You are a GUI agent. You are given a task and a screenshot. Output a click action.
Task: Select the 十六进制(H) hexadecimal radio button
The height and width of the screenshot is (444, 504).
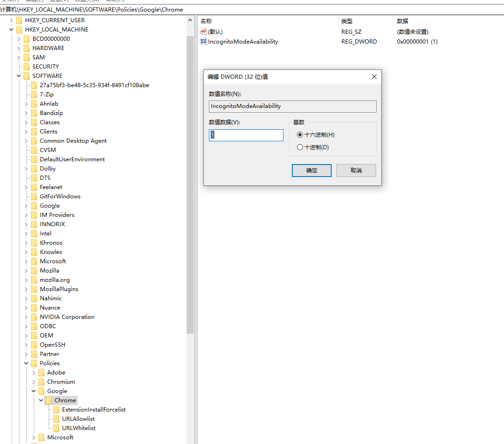pos(300,135)
